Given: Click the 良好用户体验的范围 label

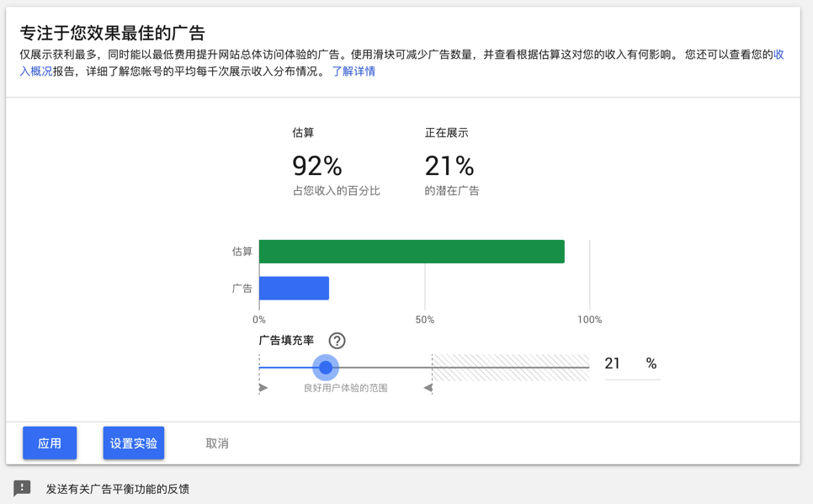Looking at the screenshot, I should [345, 388].
